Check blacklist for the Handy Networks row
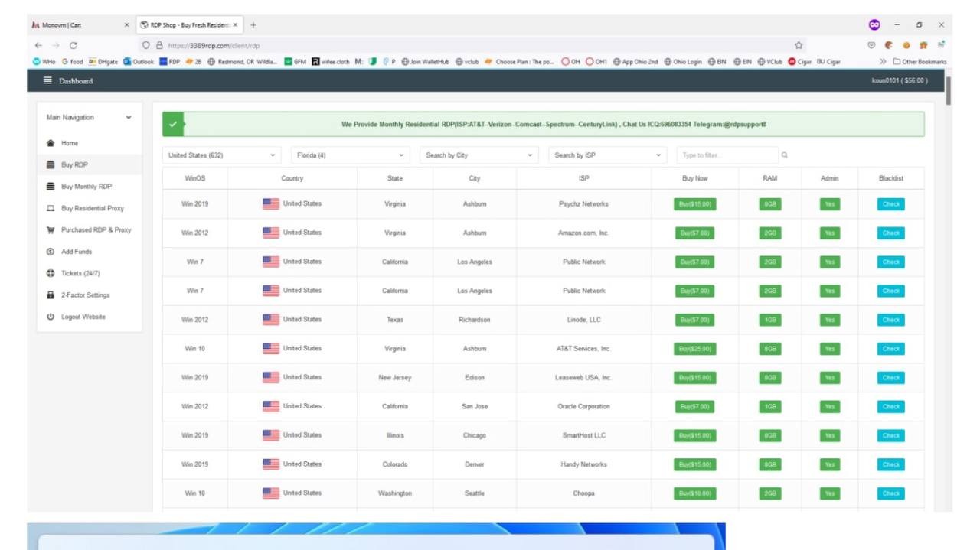Screen dimensions: 980x550 click(890, 464)
